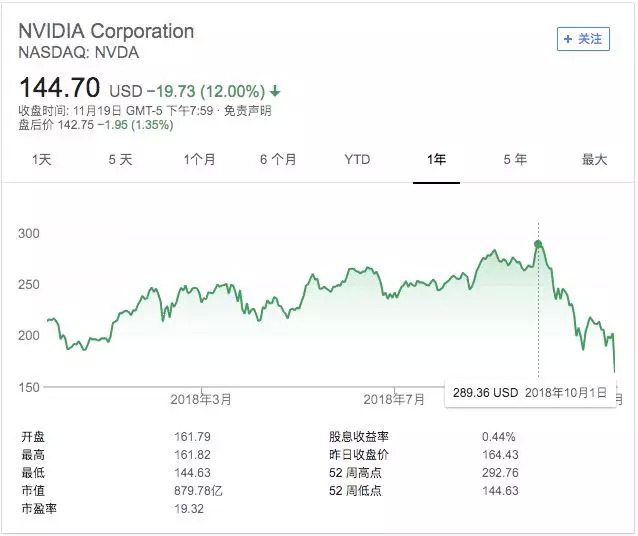Click the 2018年7月 axis label

tap(394, 399)
